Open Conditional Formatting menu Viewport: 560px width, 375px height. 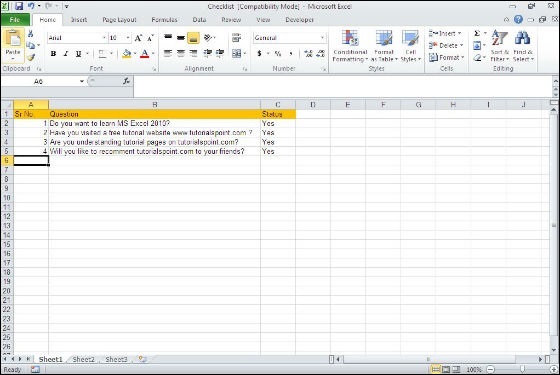[350, 46]
